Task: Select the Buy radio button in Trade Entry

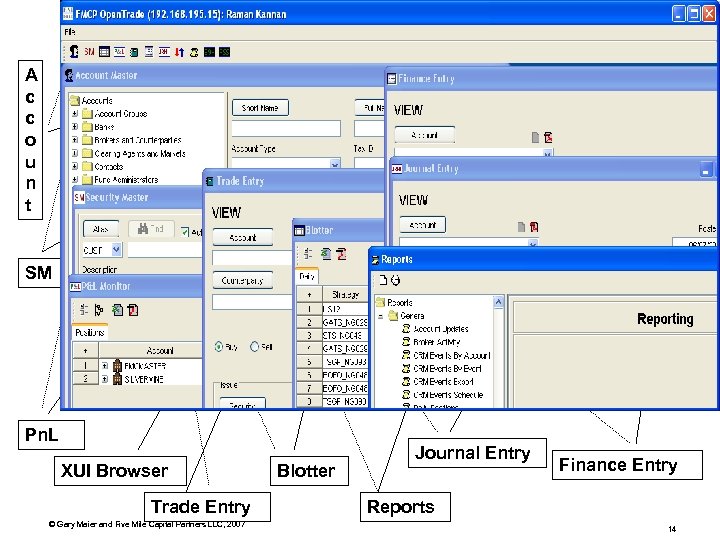Action: coord(219,347)
